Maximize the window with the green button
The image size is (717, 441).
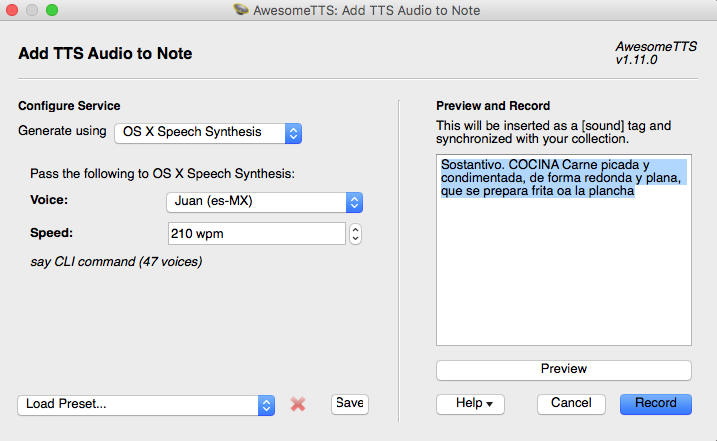click(x=51, y=10)
